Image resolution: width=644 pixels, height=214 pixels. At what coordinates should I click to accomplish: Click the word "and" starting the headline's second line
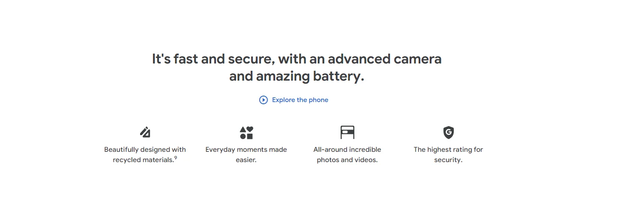241,77
